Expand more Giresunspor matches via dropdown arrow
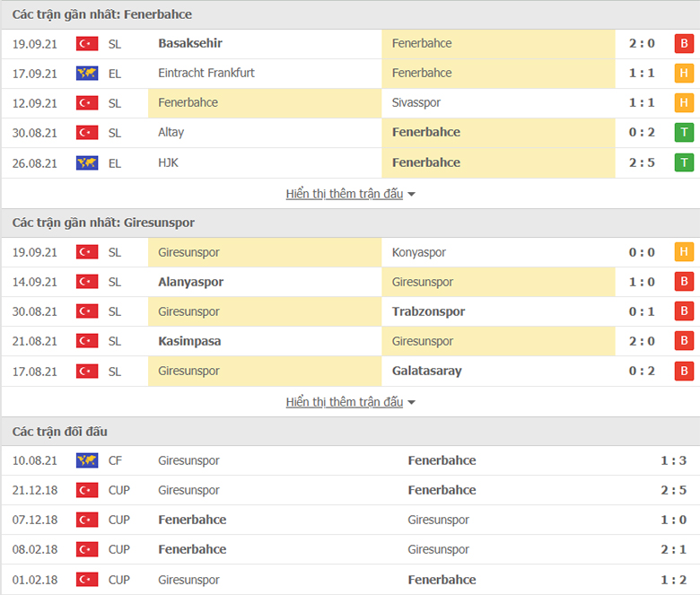This screenshot has height=595, width=700. pyautogui.click(x=412, y=403)
